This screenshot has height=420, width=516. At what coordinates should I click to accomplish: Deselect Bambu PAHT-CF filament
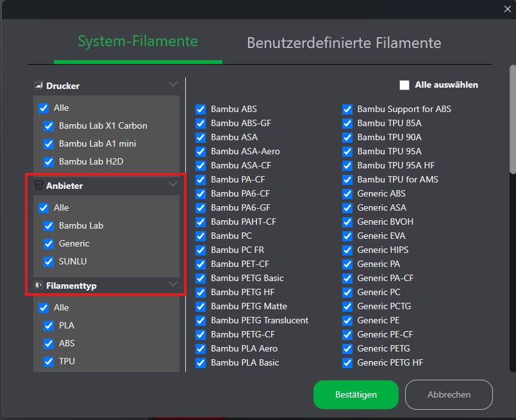(x=201, y=222)
